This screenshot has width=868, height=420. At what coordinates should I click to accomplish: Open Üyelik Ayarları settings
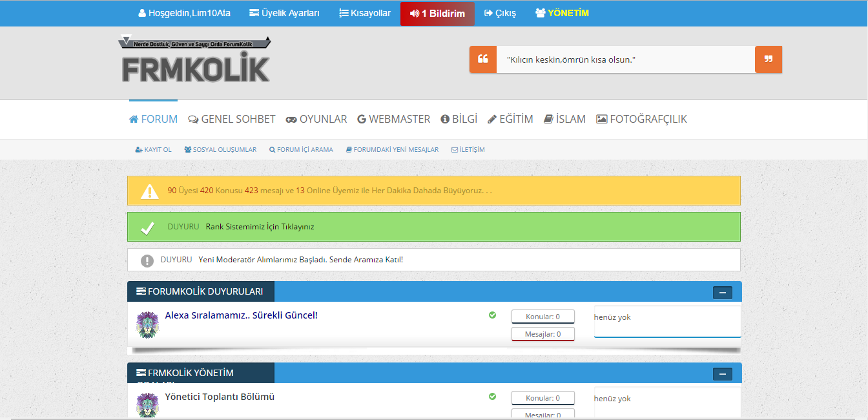tap(284, 13)
